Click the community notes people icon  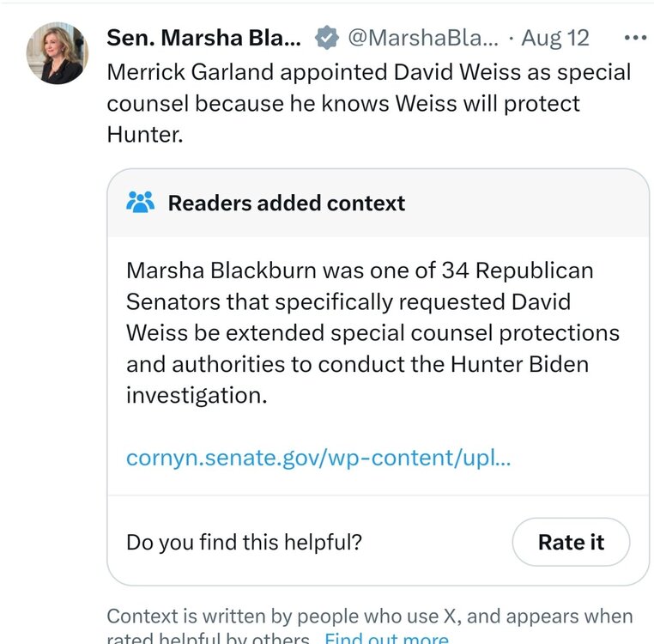[140, 203]
